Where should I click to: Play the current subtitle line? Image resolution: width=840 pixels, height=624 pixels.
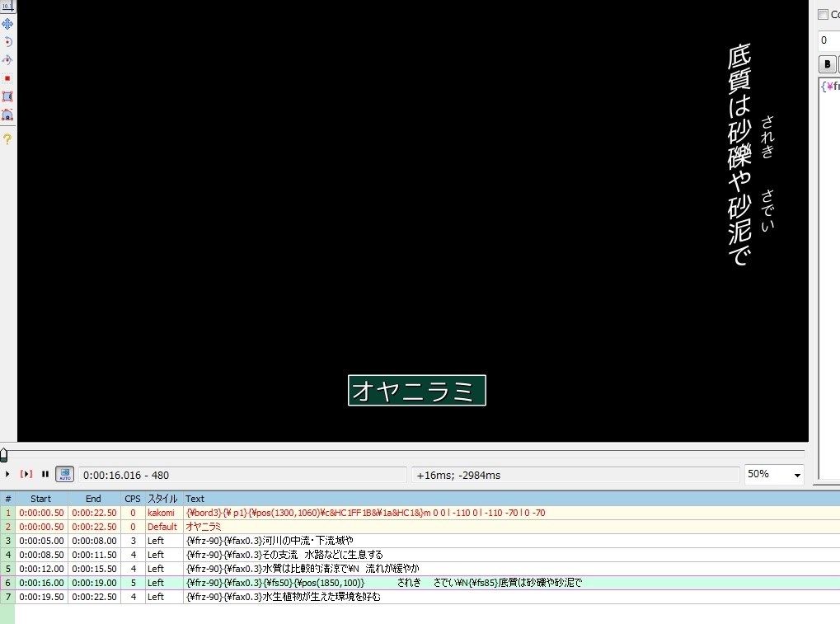(26, 474)
